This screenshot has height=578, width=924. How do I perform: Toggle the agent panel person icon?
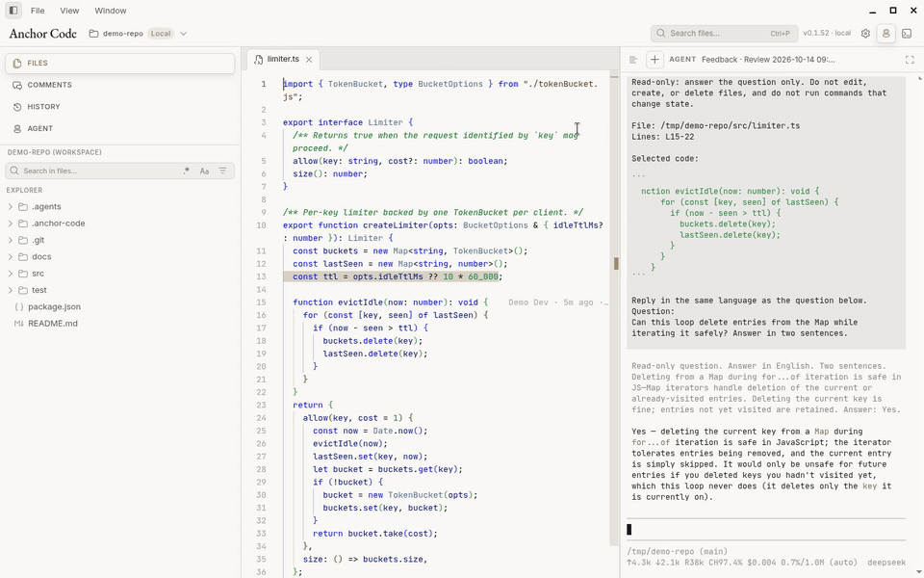pyautogui.click(x=885, y=34)
